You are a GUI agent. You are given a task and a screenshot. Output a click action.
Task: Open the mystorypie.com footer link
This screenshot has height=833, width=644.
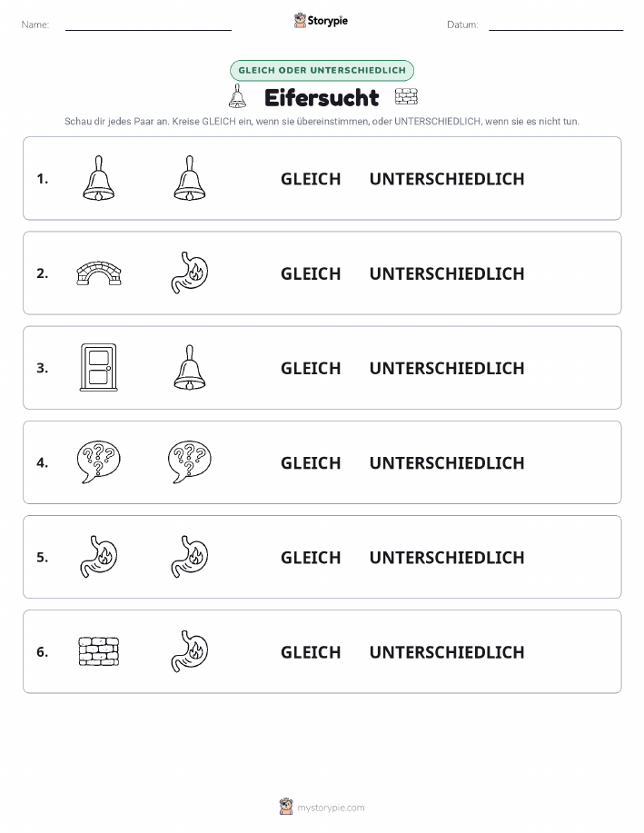[322, 807]
